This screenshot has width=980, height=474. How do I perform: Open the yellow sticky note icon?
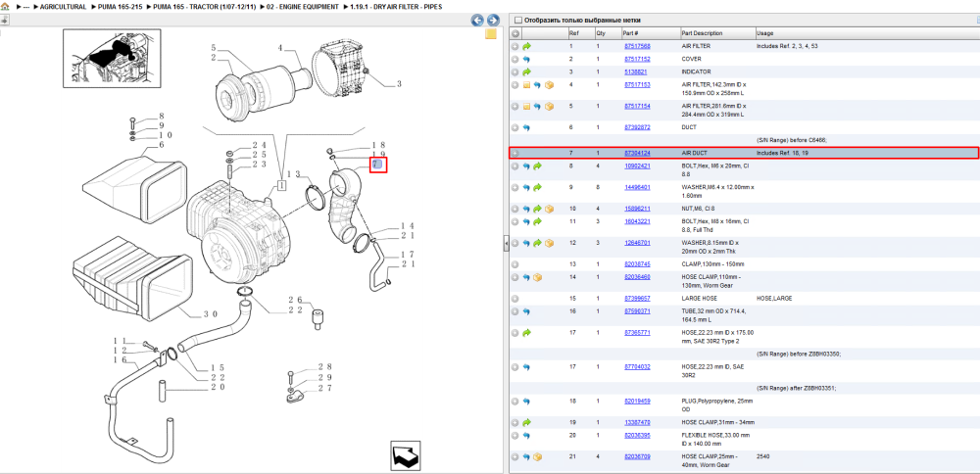point(491,33)
